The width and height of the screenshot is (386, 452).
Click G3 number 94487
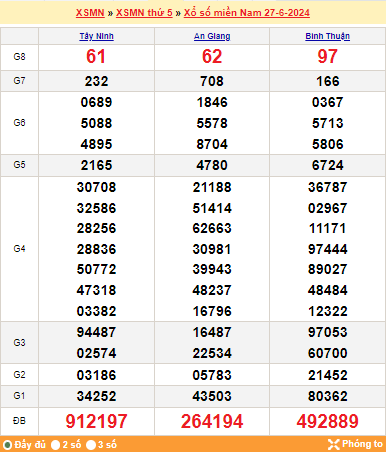[x=96, y=332]
